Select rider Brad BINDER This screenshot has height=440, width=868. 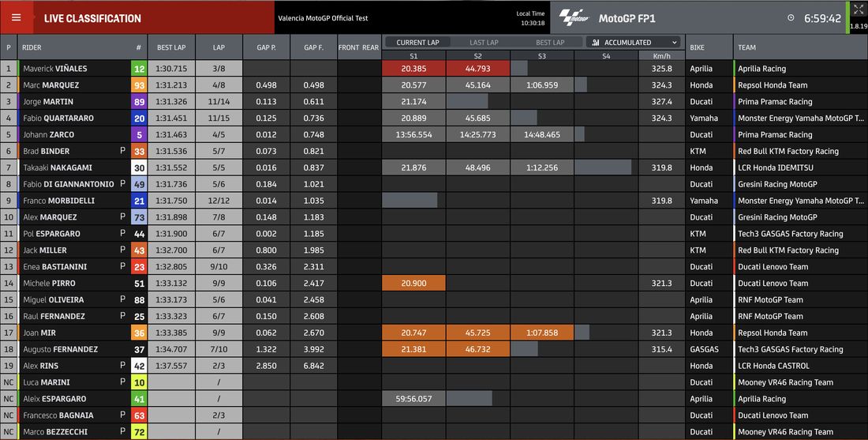(46, 152)
